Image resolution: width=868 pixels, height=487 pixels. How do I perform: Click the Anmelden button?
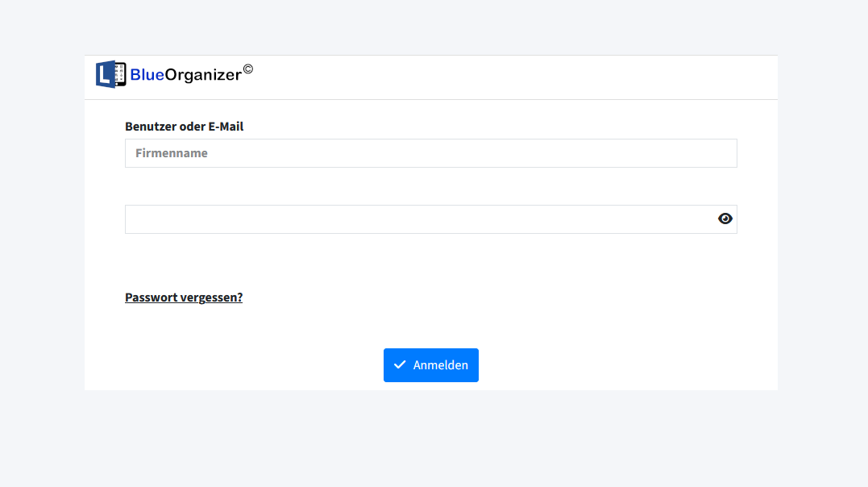click(430, 365)
